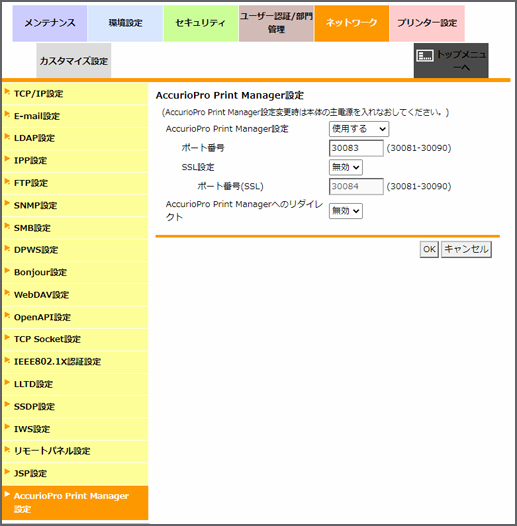The height and width of the screenshot is (526, 517).
Task: Open IPP設定 menu item
Action: pyautogui.click(x=75, y=161)
